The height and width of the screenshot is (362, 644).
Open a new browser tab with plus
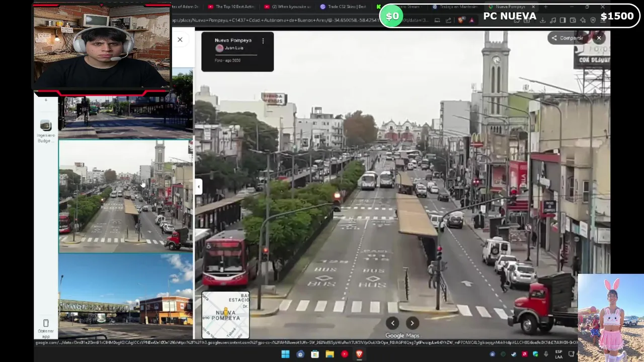coord(545,7)
